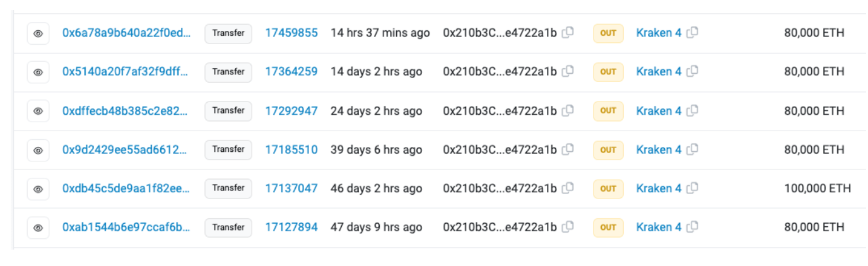This screenshot has height=266, width=868.
Task: Click eye icon for 0xab1544b6e97ccaf6b transaction
Action: click(x=38, y=228)
